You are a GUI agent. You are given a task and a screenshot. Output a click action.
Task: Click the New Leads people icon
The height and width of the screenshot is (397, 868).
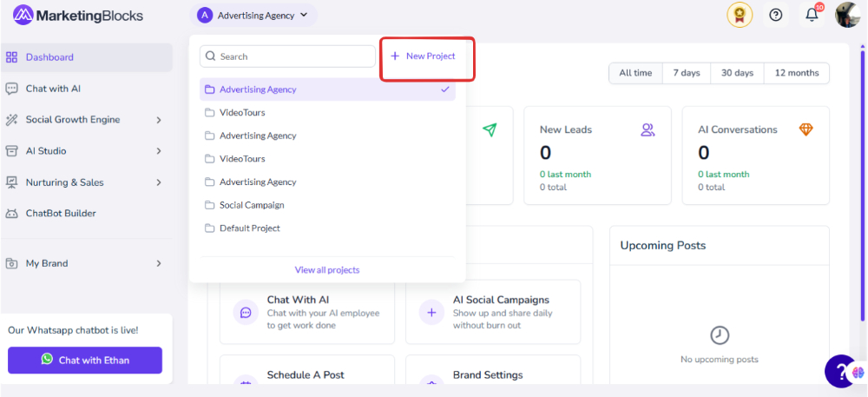coord(648,129)
